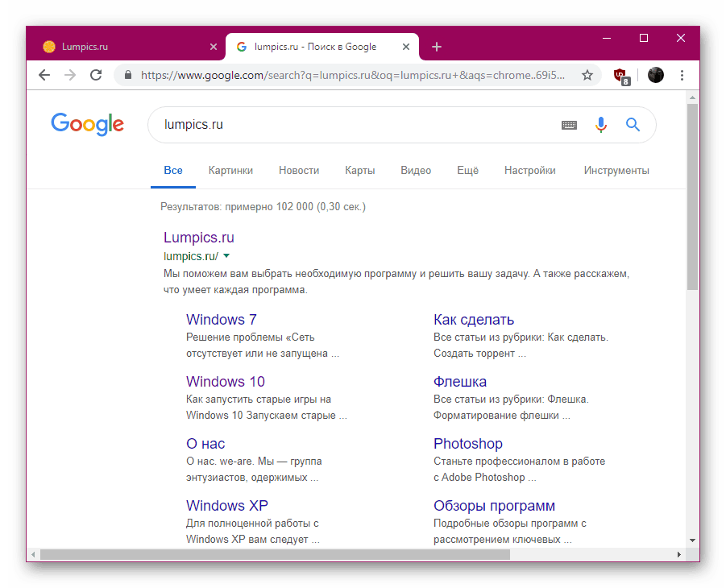Open the Lumpics.ru main result link
Image resolution: width=726 pixels, height=588 pixels.
(199, 238)
